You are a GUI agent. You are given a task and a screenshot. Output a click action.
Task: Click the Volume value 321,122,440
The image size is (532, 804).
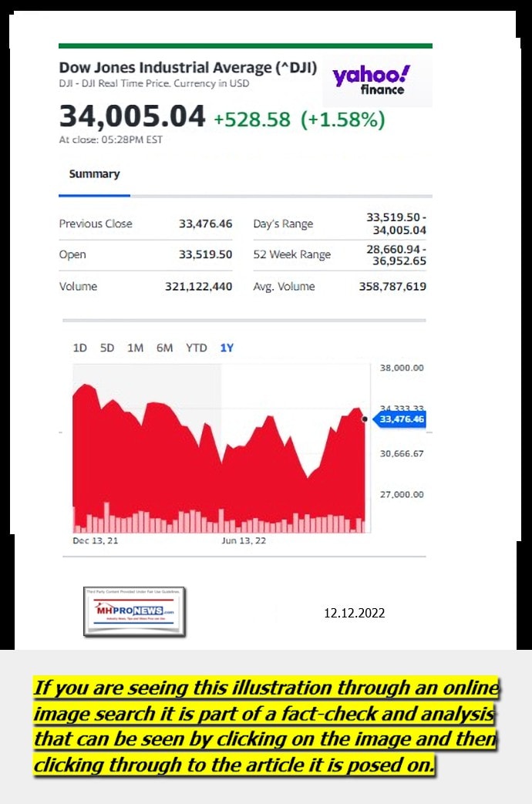pyautogui.click(x=199, y=286)
